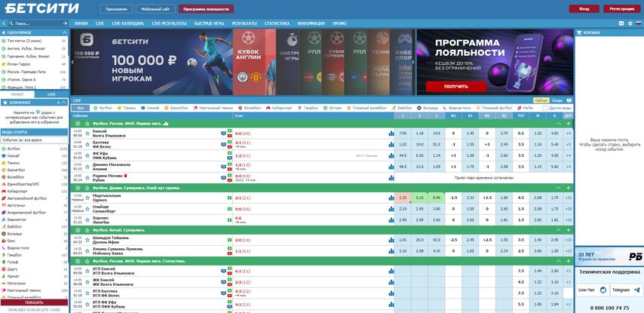Image resolution: width=644 pixels, height=313 pixels.
Task: Click the Мобильный сайт button
Action: click(x=155, y=8)
